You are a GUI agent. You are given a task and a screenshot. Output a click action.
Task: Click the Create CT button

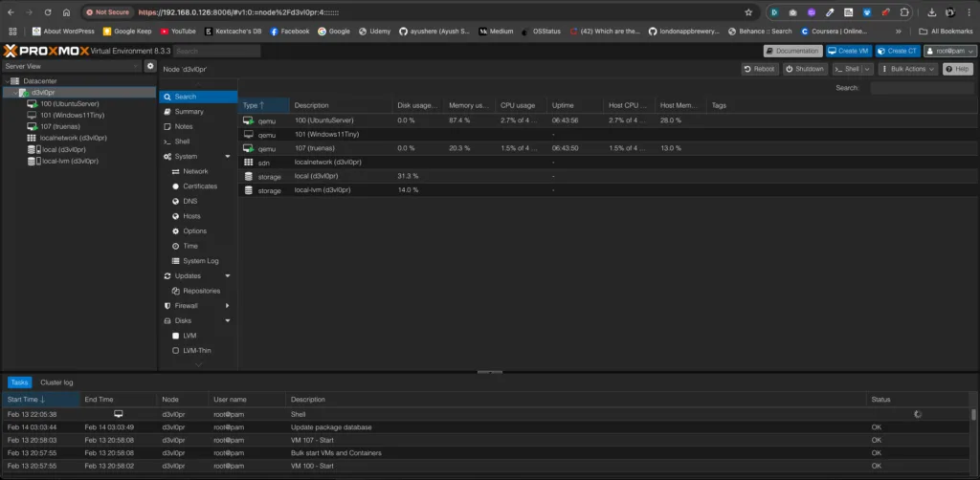pyautogui.click(x=898, y=52)
